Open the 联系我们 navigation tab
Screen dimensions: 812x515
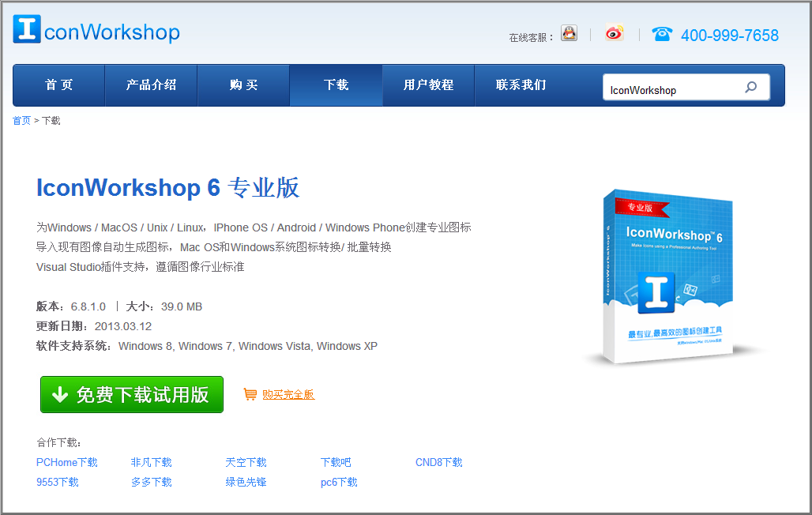pos(521,85)
